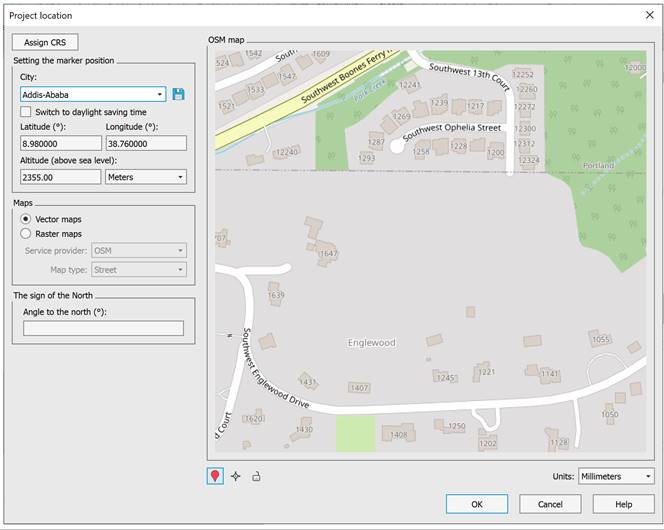Click building number 1430 on the map
The image size is (664, 530).
tap(304, 429)
